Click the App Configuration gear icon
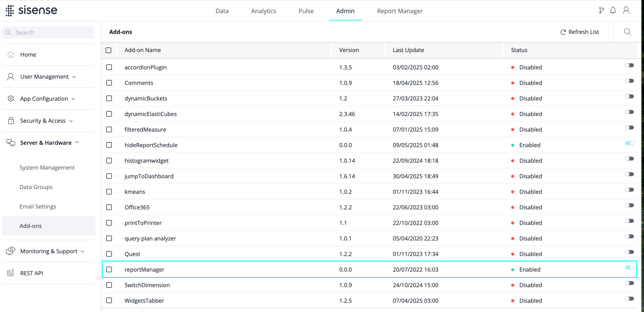644x312 pixels. [x=11, y=99]
